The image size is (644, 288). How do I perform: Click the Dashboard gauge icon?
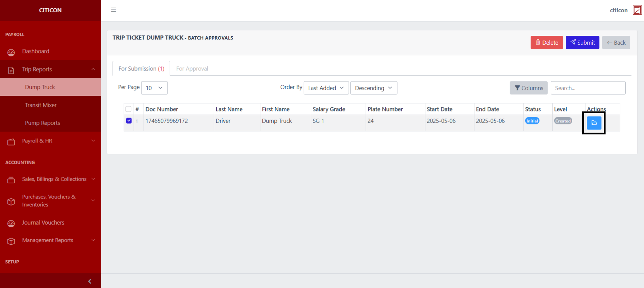click(x=11, y=52)
